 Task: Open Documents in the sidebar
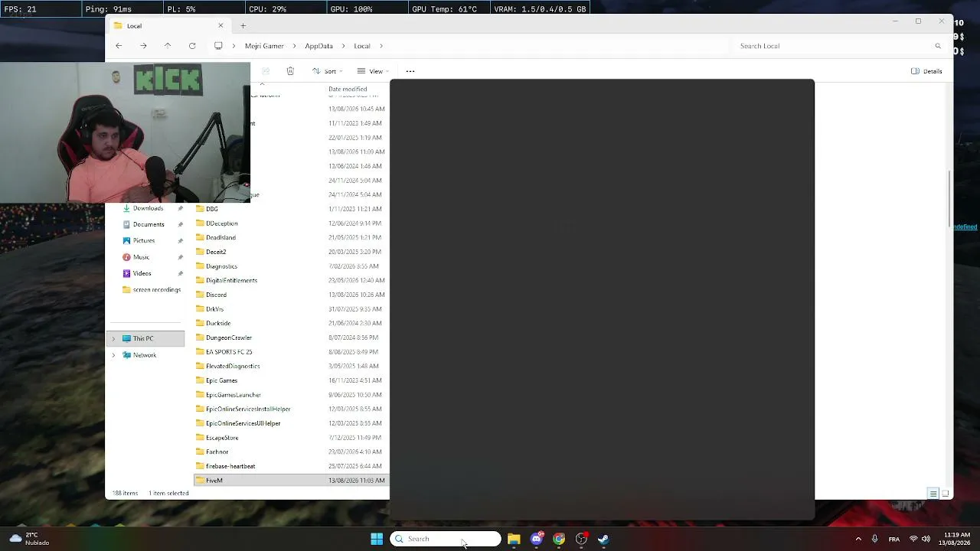point(149,224)
